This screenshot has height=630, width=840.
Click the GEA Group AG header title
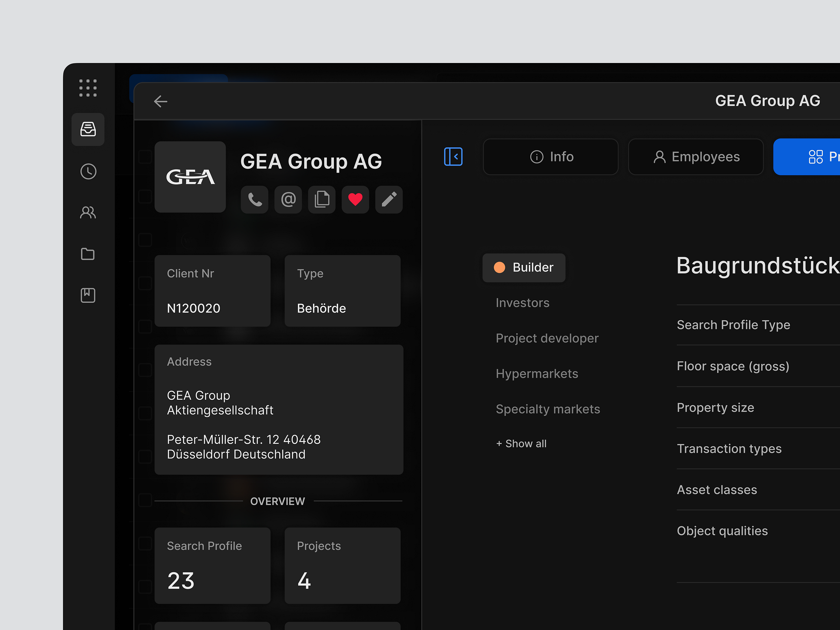[x=768, y=101]
